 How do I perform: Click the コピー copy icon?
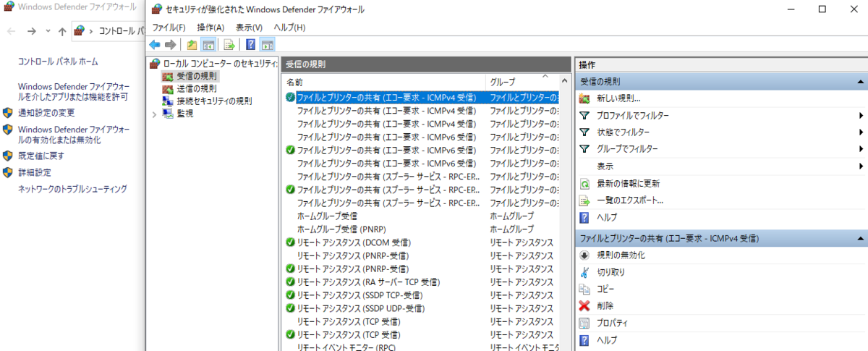[584, 289]
